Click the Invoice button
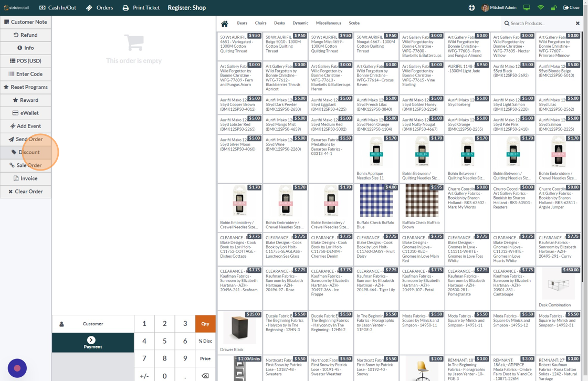 [x=26, y=178]
